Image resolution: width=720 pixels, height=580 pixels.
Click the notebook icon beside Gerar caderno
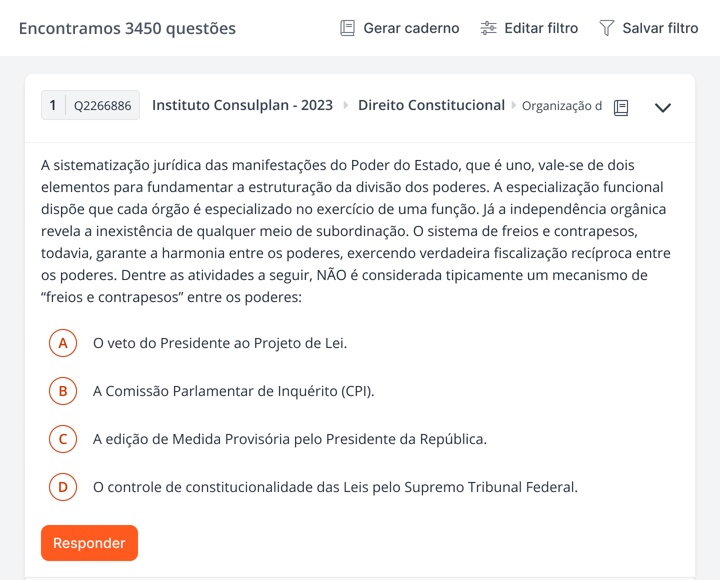[348, 28]
